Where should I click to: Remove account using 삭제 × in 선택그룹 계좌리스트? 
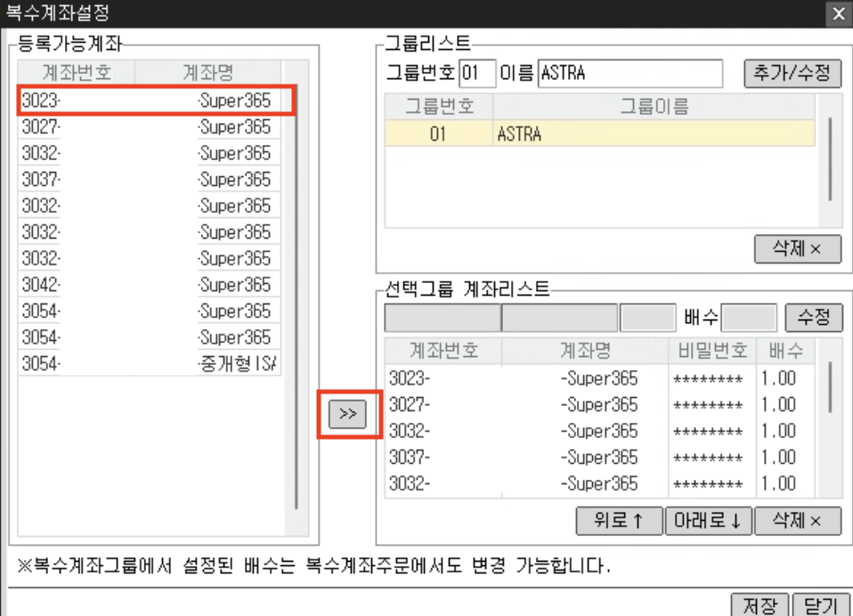click(797, 521)
